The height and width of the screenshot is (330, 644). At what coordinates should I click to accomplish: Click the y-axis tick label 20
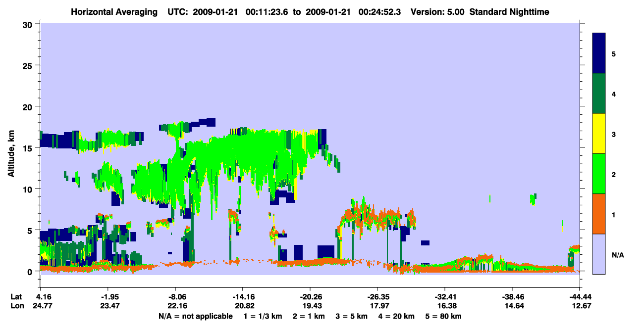[29, 107]
